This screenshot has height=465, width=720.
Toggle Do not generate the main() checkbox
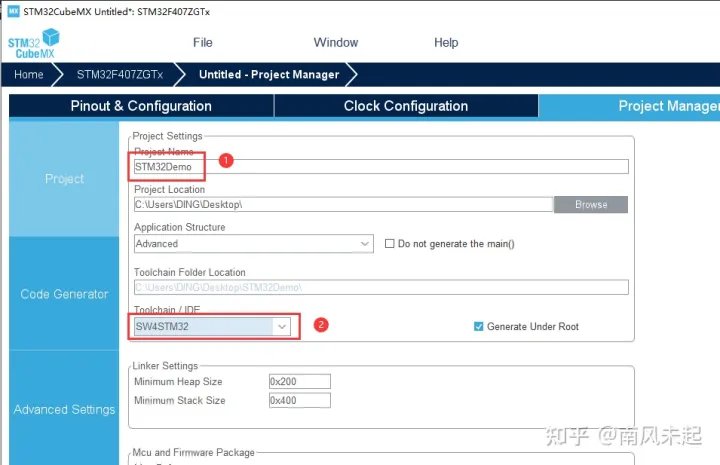pos(389,244)
